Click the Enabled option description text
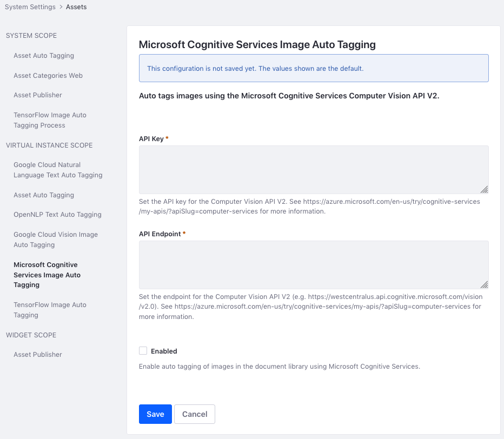Viewport: 504px width, 439px height. click(x=280, y=367)
